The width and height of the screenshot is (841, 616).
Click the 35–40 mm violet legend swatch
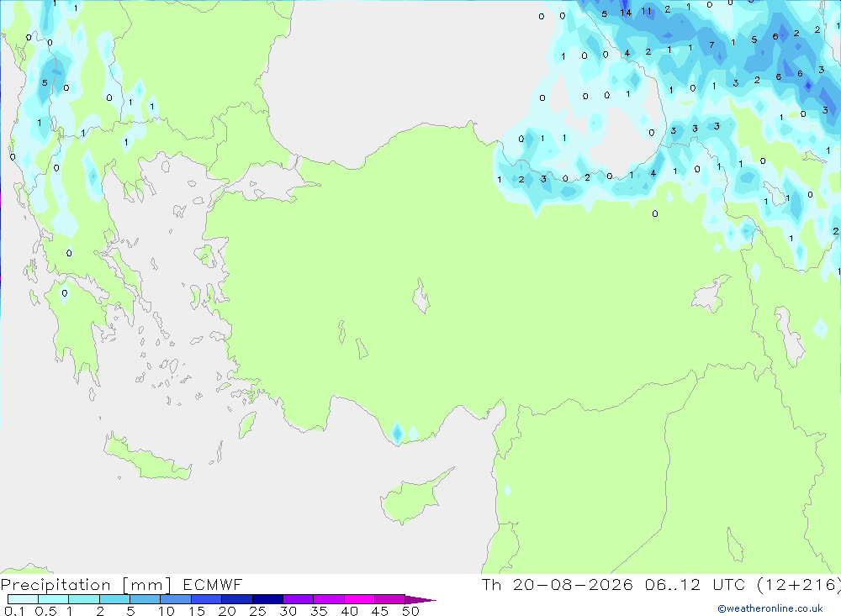(x=329, y=599)
